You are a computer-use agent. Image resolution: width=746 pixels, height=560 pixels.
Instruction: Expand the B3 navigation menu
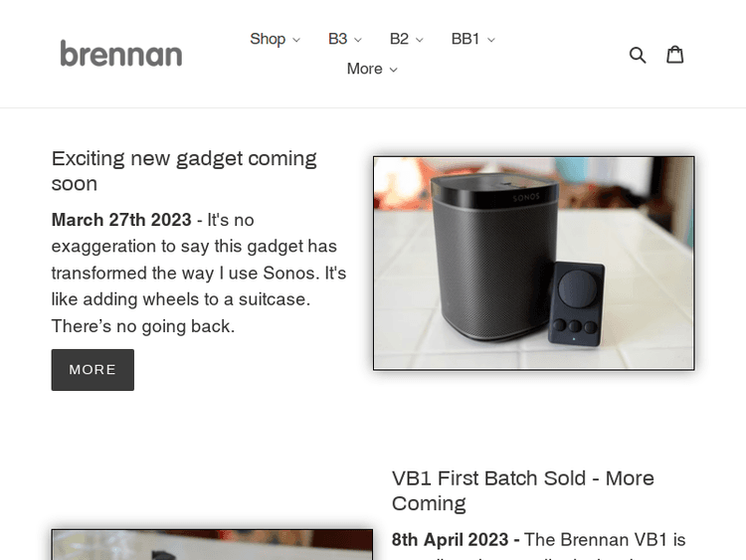point(338,39)
